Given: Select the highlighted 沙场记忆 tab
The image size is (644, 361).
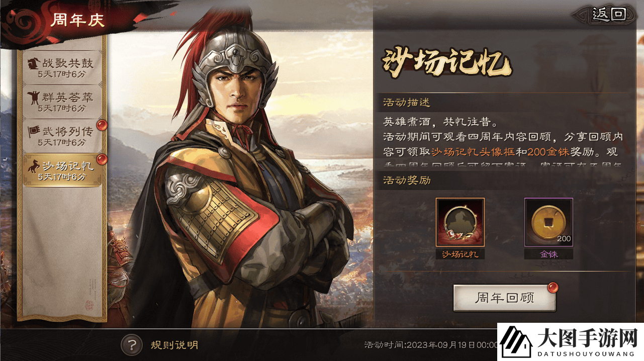Looking at the screenshot, I should pos(62,170).
